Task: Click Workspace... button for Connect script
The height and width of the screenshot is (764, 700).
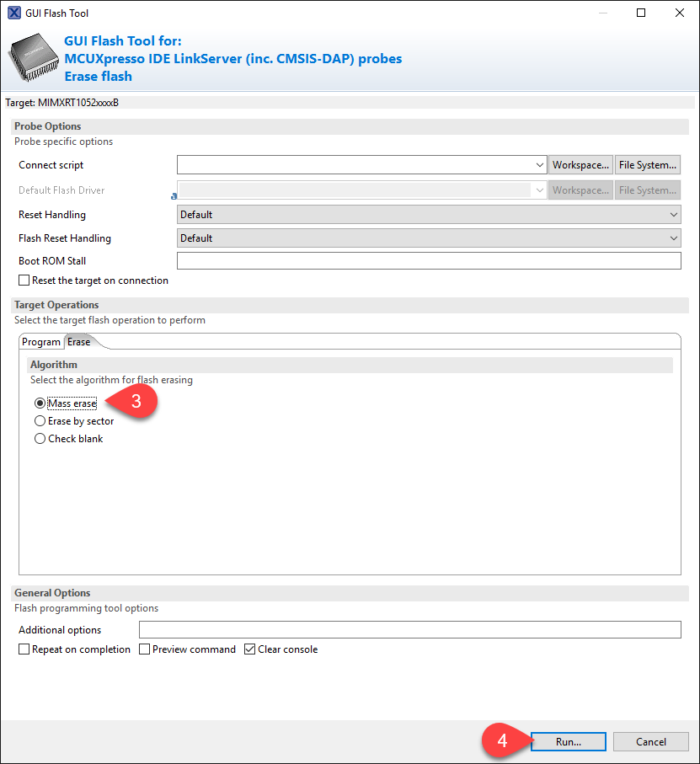Action: pos(580,165)
